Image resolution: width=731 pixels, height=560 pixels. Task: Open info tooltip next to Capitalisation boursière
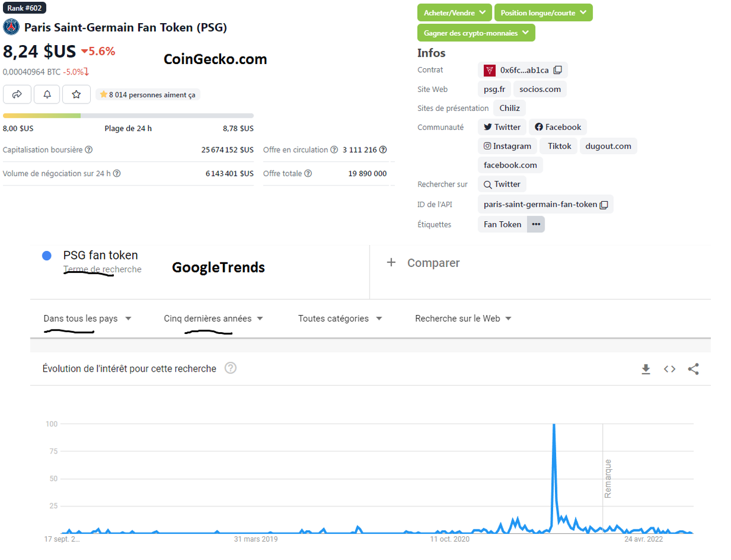click(89, 150)
